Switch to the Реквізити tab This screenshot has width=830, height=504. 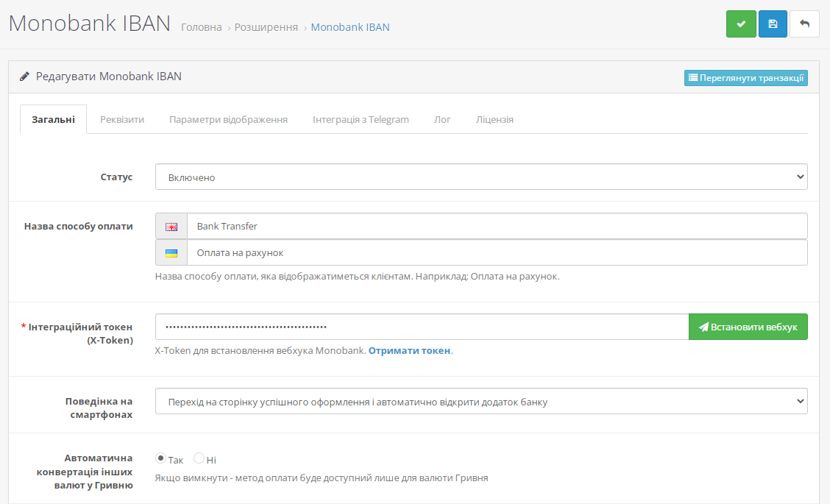coord(122,120)
